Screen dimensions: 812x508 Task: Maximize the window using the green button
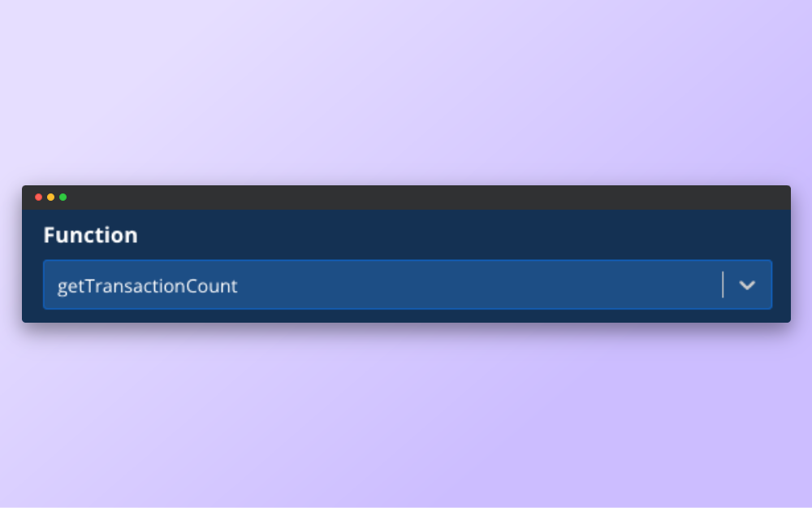point(63,197)
